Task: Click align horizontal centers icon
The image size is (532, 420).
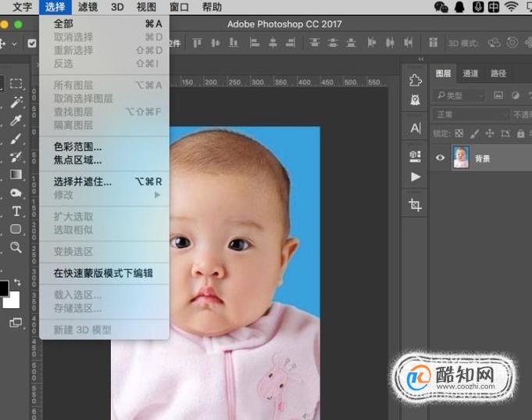Action: tap(273, 43)
